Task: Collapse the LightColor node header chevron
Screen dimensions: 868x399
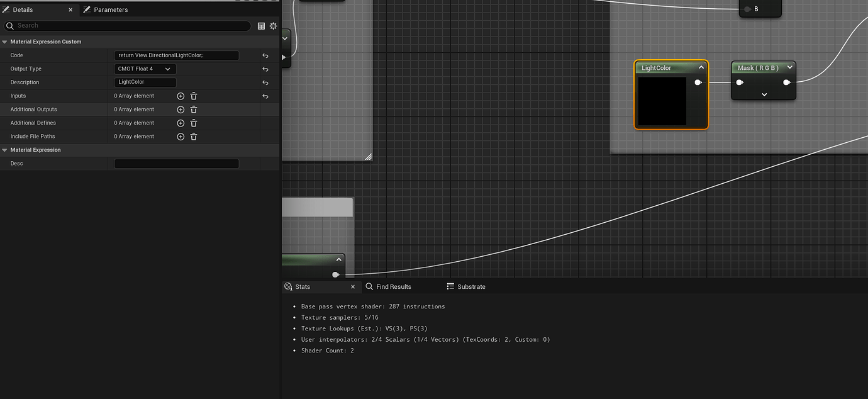Action: click(x=701, y=67)
